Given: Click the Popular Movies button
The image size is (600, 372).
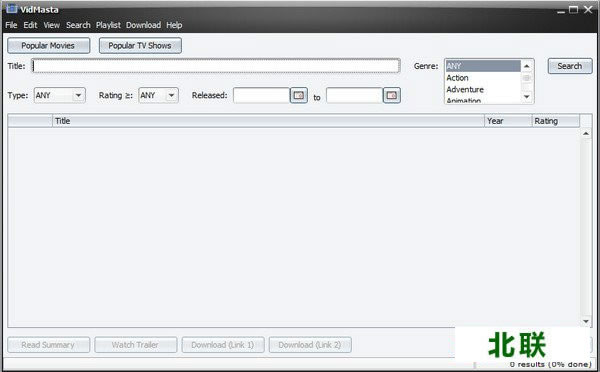Looking at the screenshot, I should pos(49,46).
